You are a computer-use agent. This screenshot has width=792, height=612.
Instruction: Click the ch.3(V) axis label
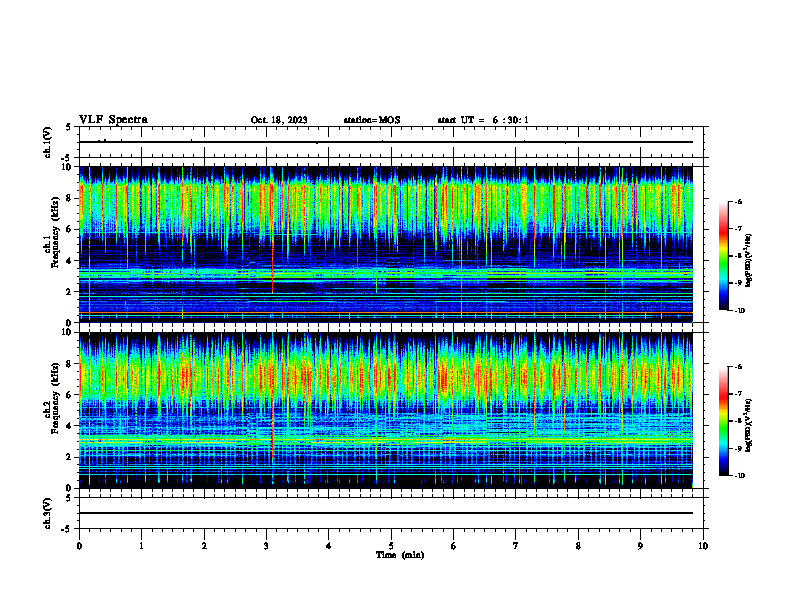coord(47,513)
